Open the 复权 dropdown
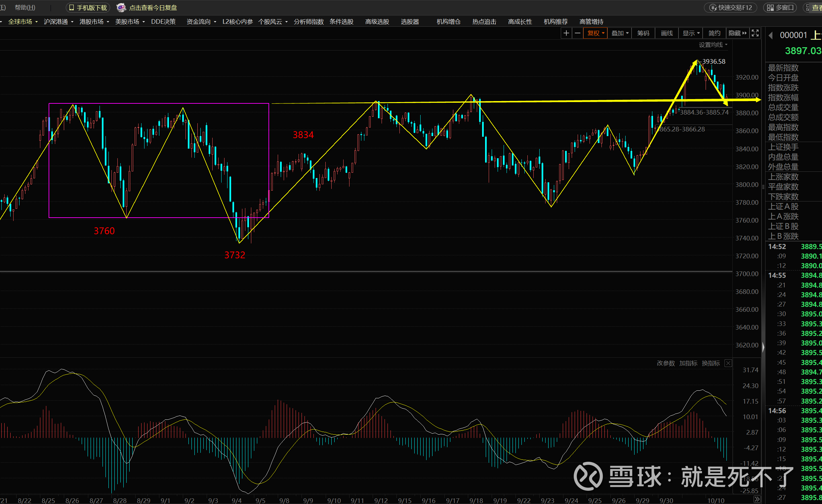This screenshot has height=504, width=822. (x=595, y=33)
